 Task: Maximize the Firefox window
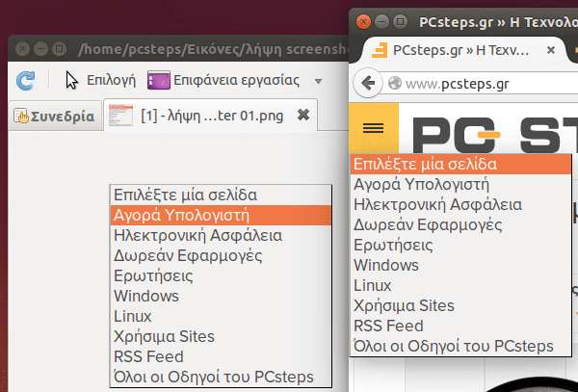pyautogui.click(x=401, y=22)
